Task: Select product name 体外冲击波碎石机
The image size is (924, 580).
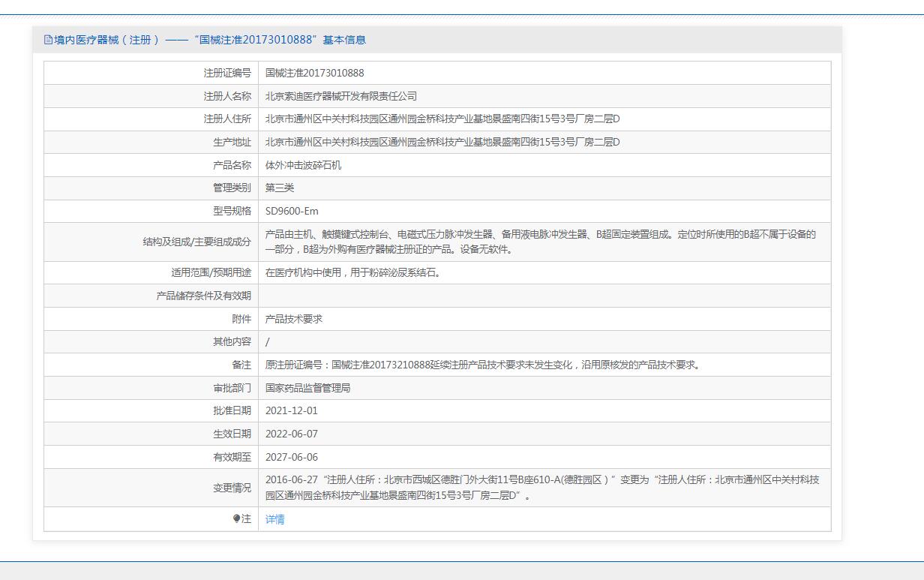Action: (303, 165)
